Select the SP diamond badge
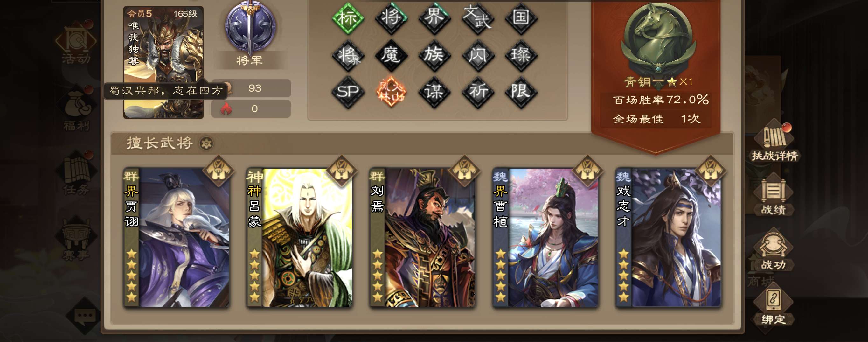Image resolution: width=868 pixels, height=342 pixels. 348,92
